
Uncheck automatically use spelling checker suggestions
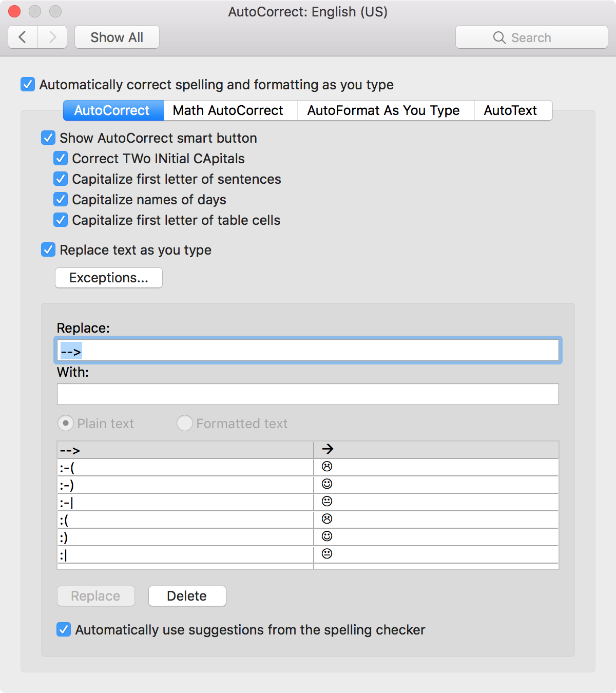[64, 629]
